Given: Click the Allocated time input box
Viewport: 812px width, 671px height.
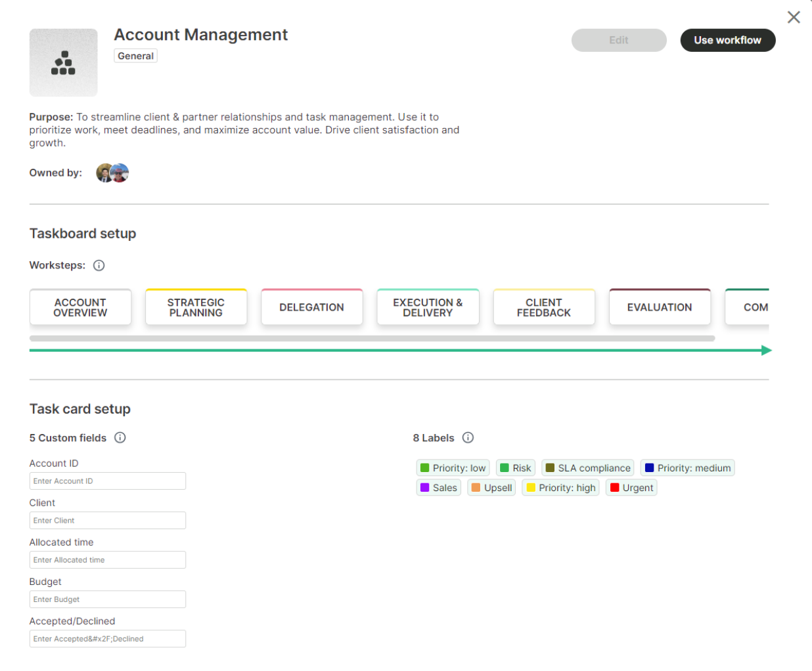Looking at the screenshot, I should [108, 560].
